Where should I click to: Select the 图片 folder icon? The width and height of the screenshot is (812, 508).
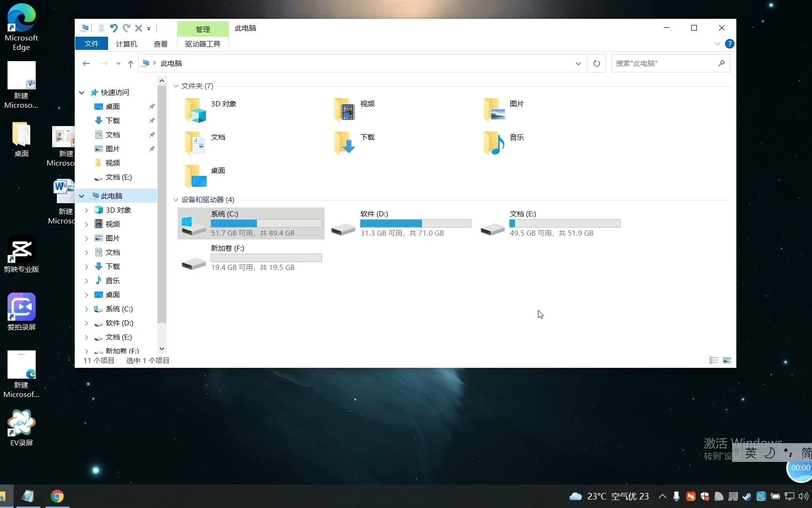(494, 111)
